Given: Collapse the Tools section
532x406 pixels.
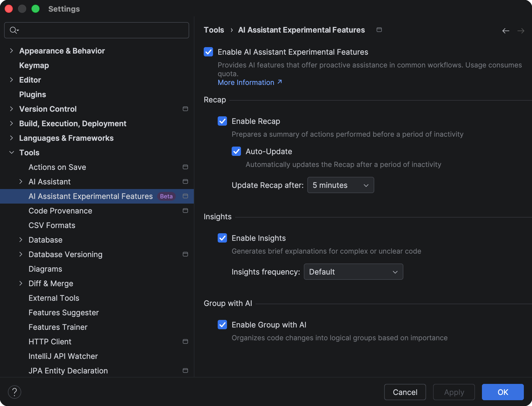Looking at the screenshot, I should (x=11, y=152).
